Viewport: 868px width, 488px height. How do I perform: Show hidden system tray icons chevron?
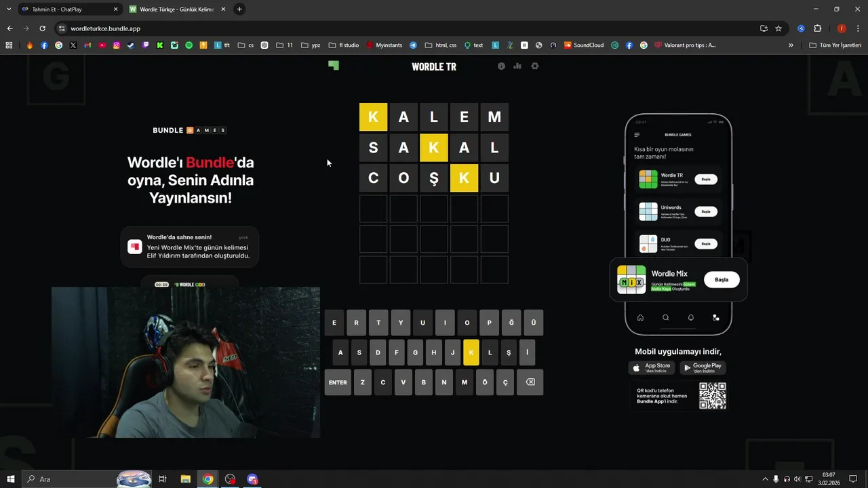[765, 479]
